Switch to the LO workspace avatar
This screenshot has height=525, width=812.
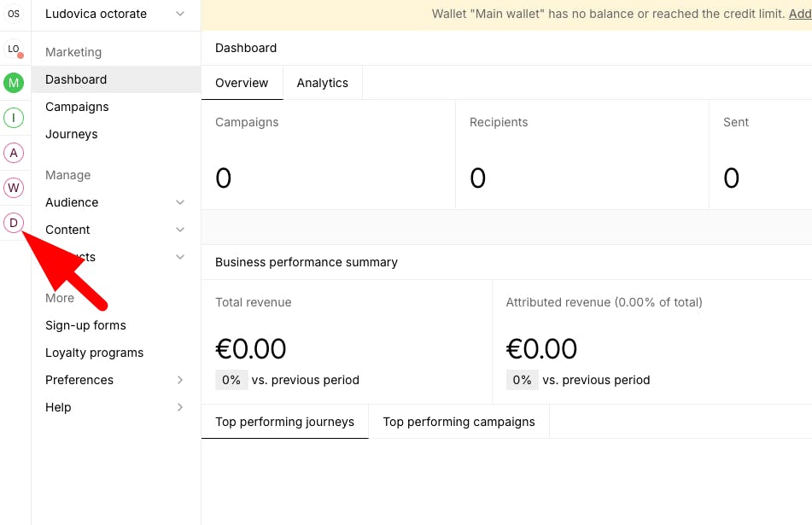point(14,49)
